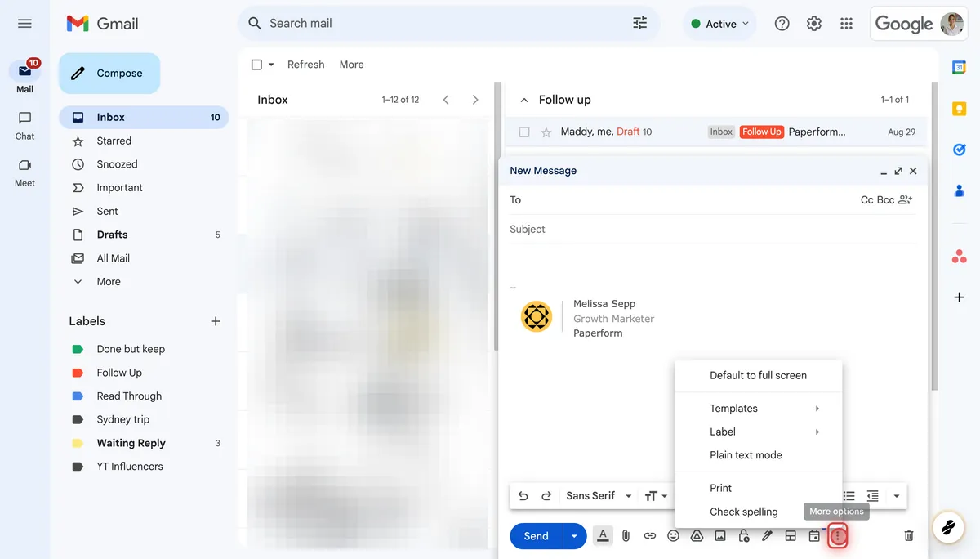The image size is (980, 559).
Task: Insert link icon in compose
Action: click(x=649, y=536)
